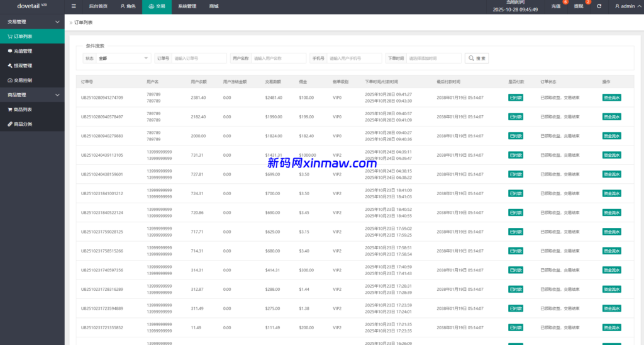This screenshot has width=644, height=345.
Task: Open 提现管理 in the sidebar
Action: pos(23,65)
